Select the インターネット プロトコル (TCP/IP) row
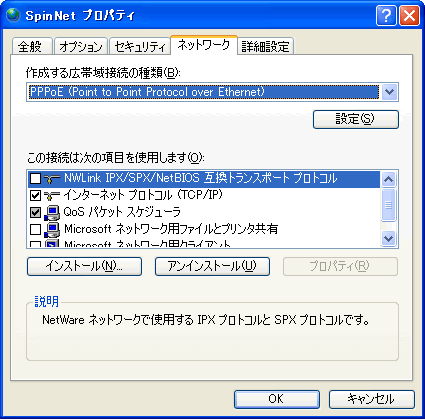This screenshot has height=419, width=425. click(204, 196)
